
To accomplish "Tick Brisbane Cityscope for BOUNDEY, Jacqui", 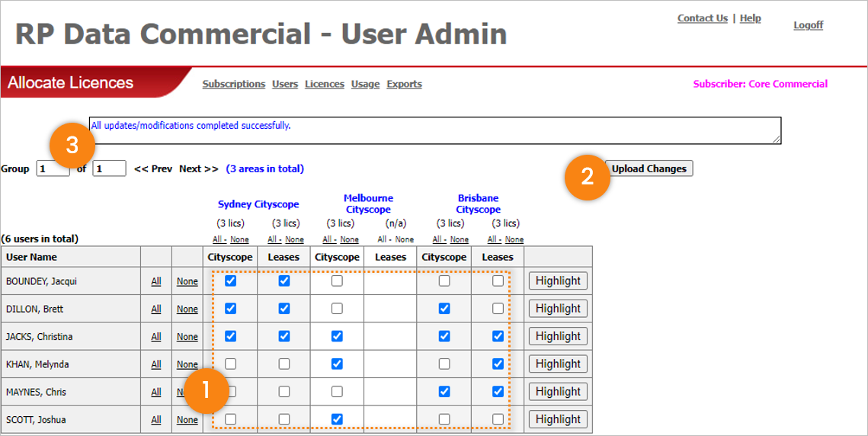I will coord(444,281).
